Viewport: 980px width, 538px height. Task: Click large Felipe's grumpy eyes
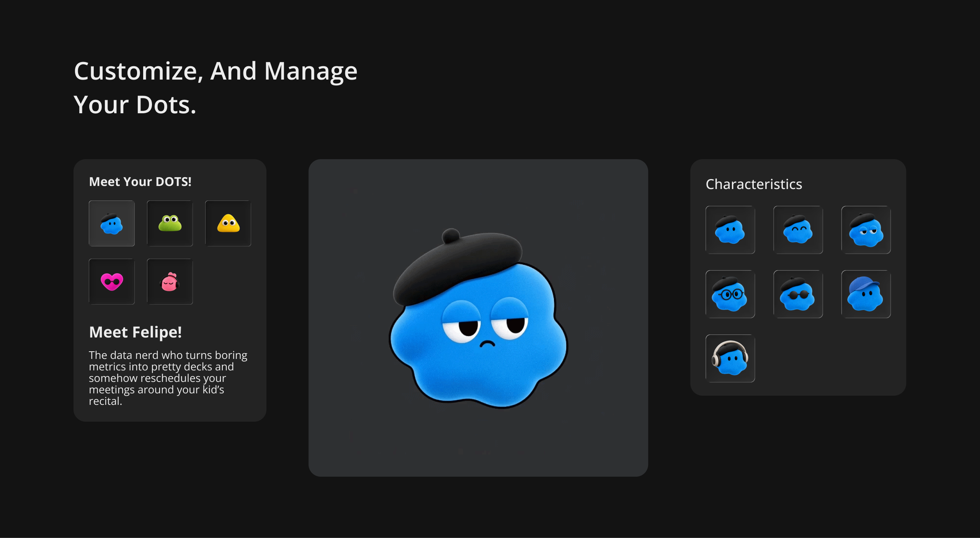tap(485, 321)
